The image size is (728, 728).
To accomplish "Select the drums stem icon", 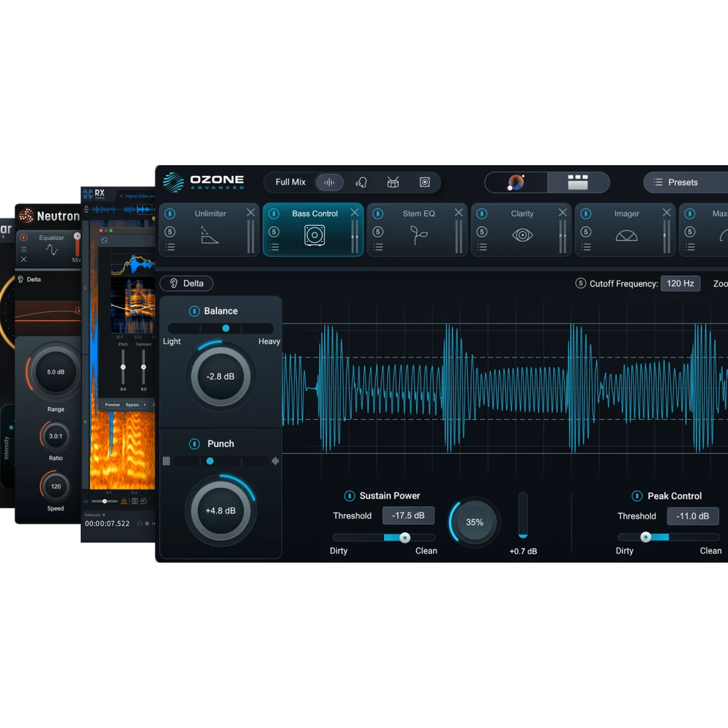I will (x=393, y=182).
